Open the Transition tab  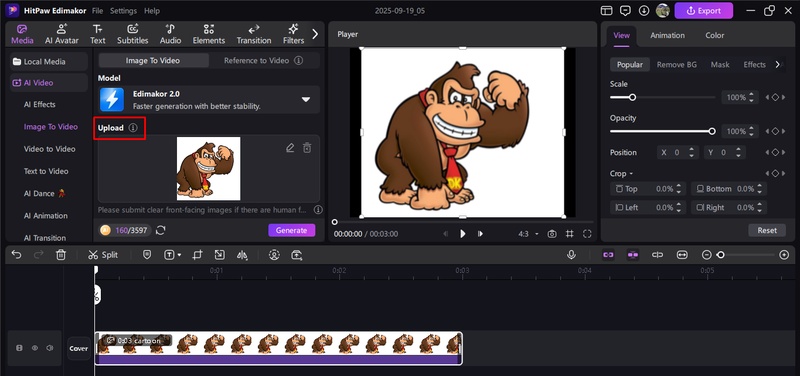[x=254, y=34]
